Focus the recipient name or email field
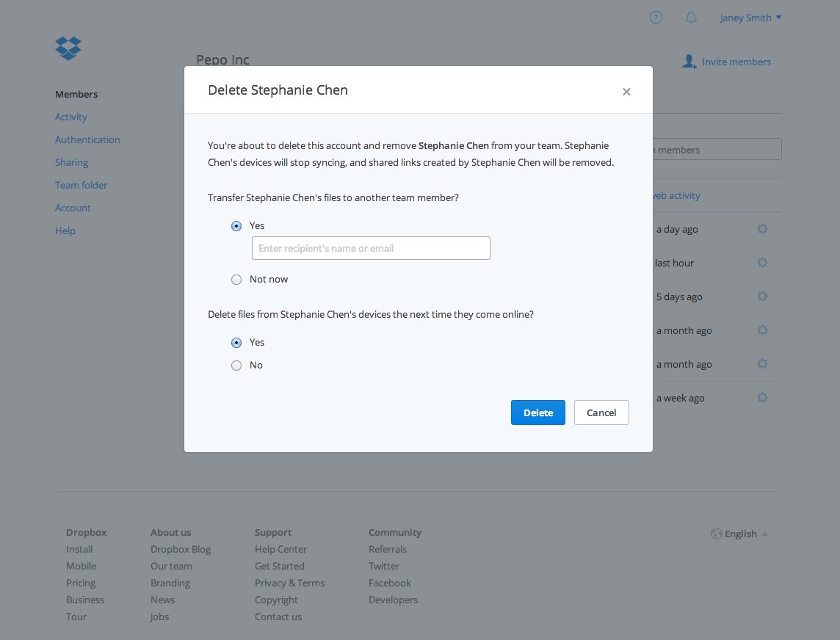The width and height of the screenshot is (840, 640). coord(371,248)
